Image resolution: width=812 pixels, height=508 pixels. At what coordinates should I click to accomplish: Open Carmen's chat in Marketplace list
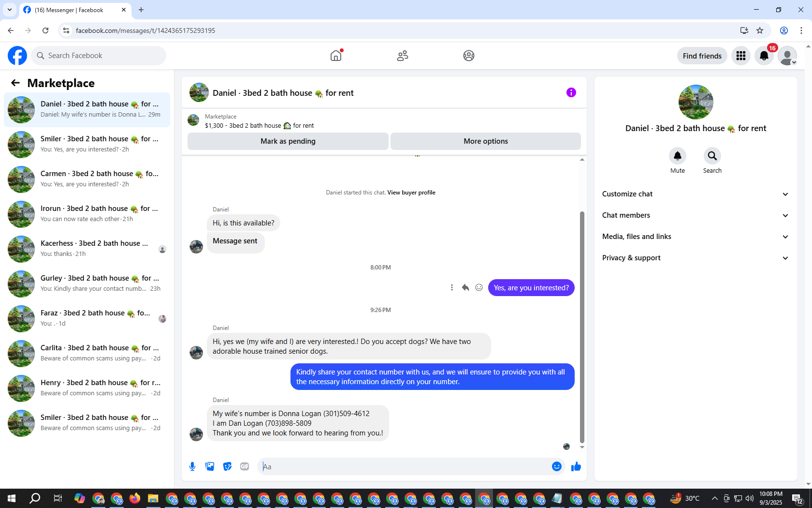coord(87,179)
